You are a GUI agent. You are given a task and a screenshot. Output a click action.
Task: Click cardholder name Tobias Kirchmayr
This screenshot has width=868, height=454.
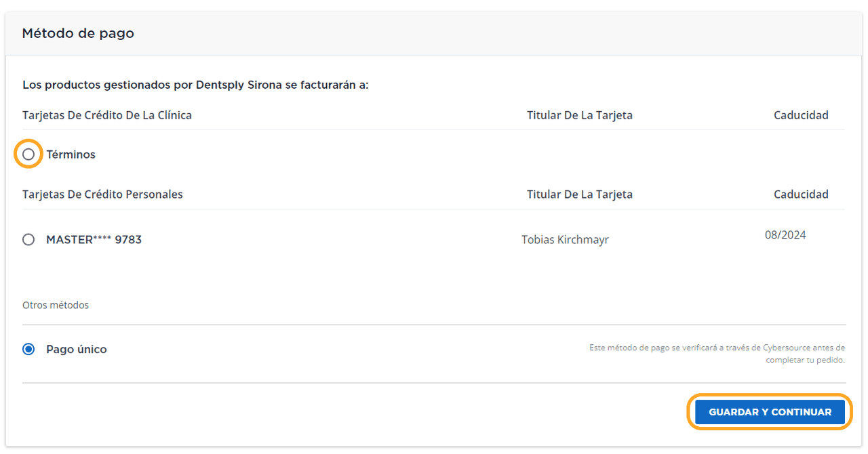565,240
